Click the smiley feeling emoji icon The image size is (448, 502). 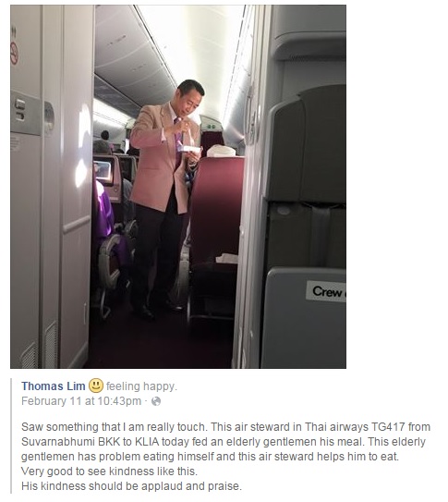coord(96,386)
